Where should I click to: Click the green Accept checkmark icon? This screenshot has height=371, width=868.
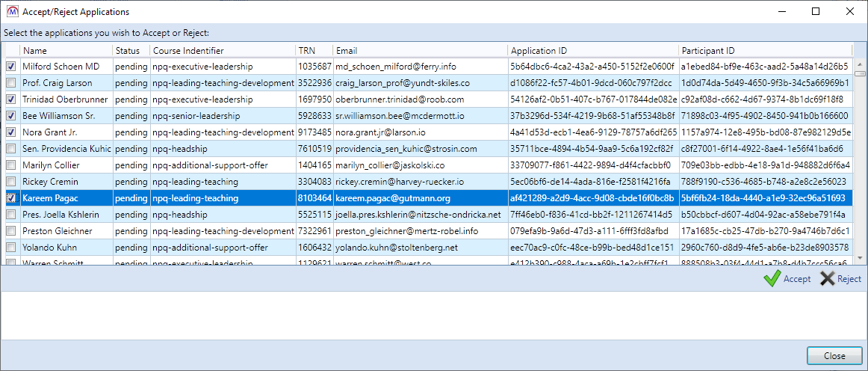click(x=772, y=279)
